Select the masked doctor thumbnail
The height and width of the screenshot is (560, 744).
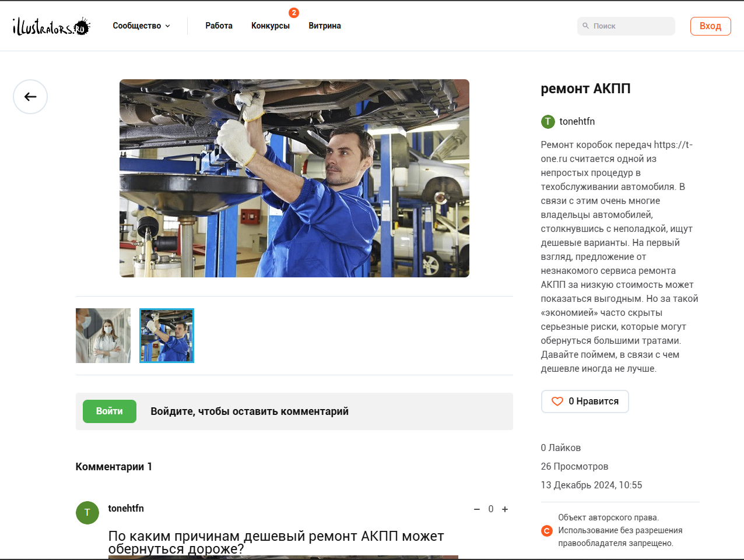[103, 336]
